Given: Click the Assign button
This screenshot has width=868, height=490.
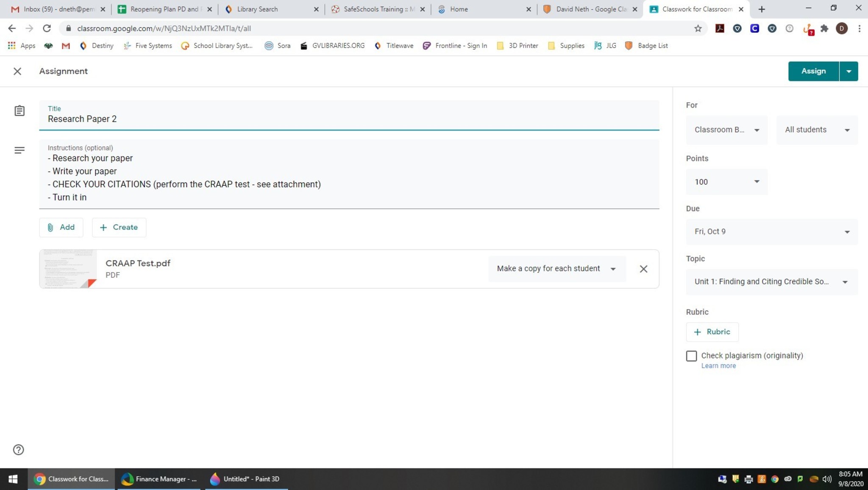Looking at the screenshot, I should point(813,71).
